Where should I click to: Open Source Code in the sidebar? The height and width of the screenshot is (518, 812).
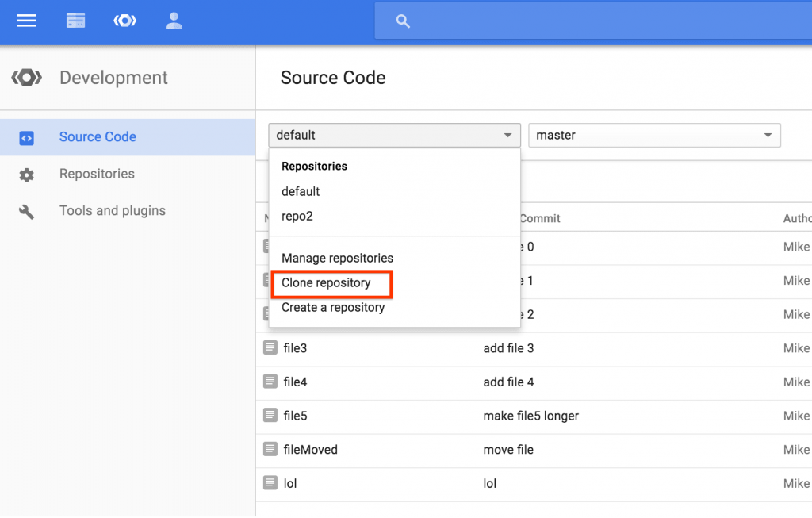98,137
